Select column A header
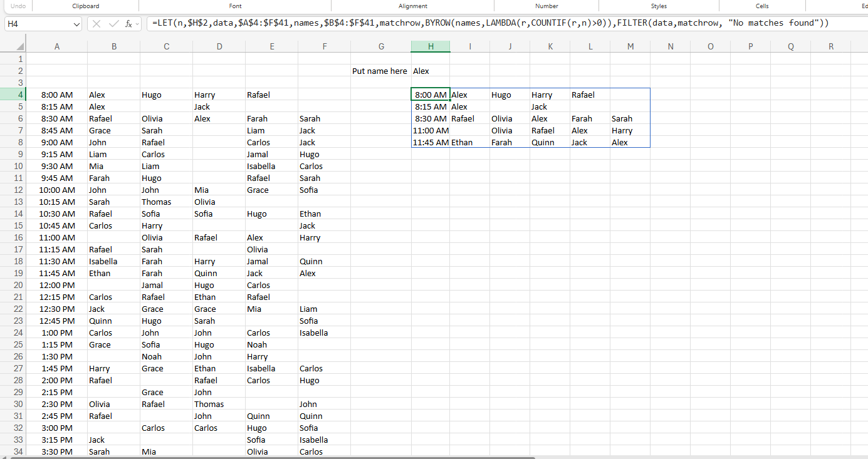Screen dimensions: 868x459 (57, 46)
